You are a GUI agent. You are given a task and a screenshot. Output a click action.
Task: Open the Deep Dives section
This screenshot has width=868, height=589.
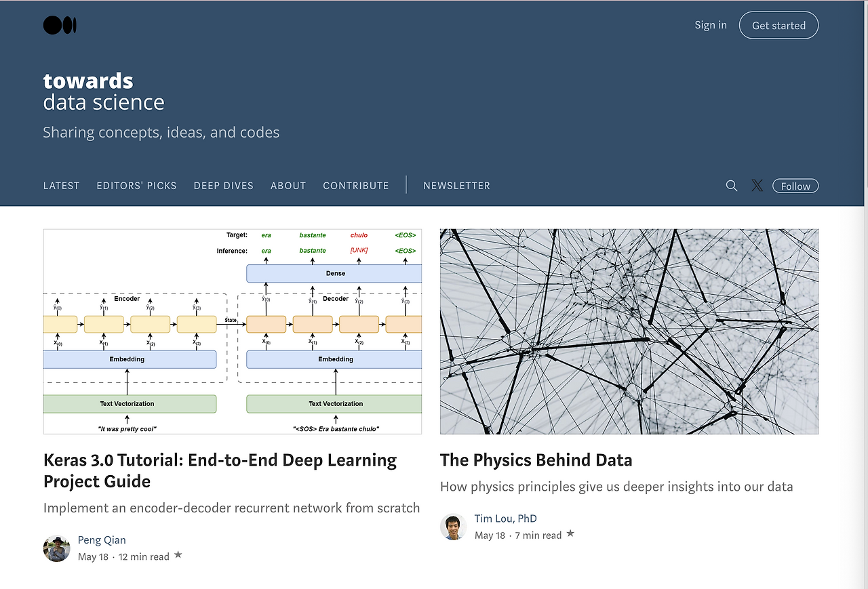tap(223, 186)
